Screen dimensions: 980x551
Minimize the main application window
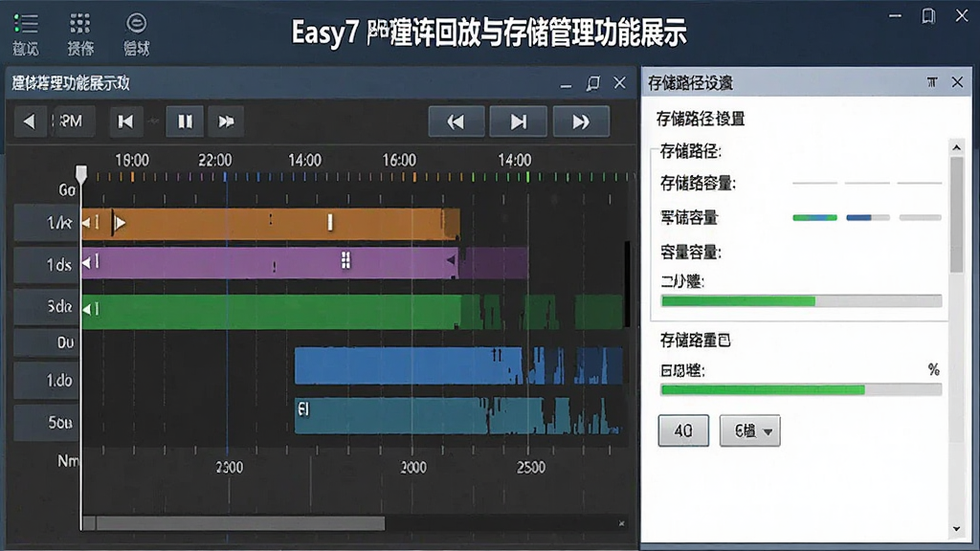tap(895, 16)
